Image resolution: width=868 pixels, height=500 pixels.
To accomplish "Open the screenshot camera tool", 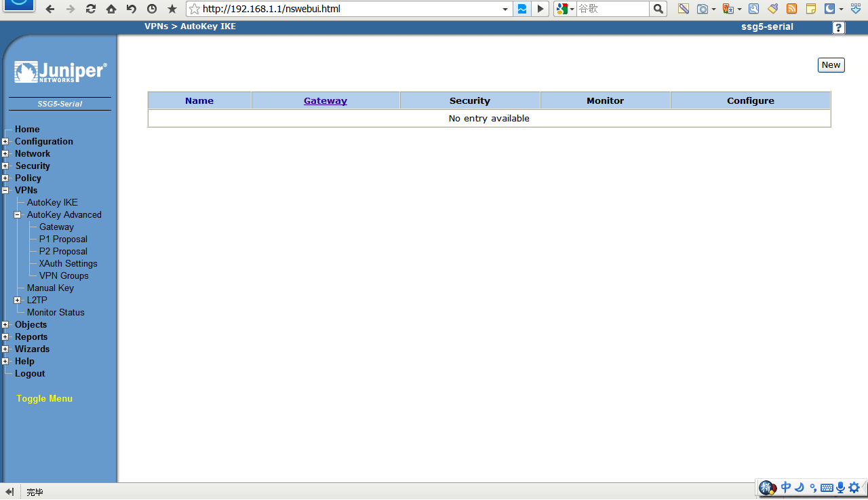I will coord(703,9).
